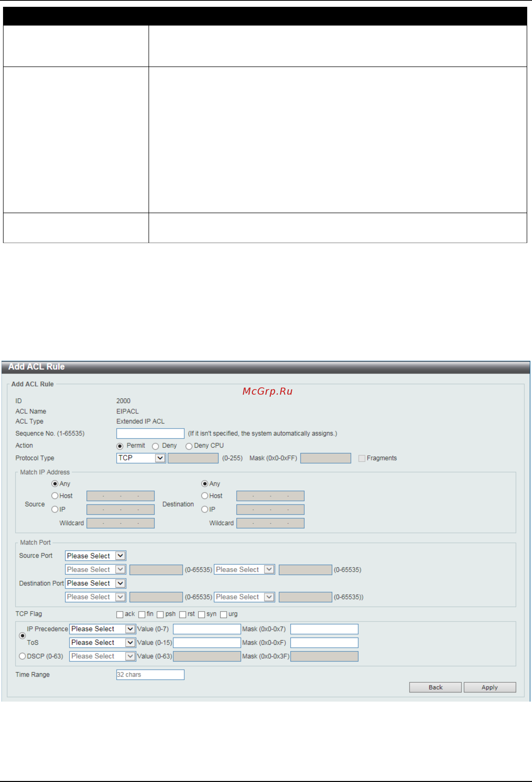The width and height of the screenshot is (532, 782).
Task: Click the ID value 2000
Action: 123,401
